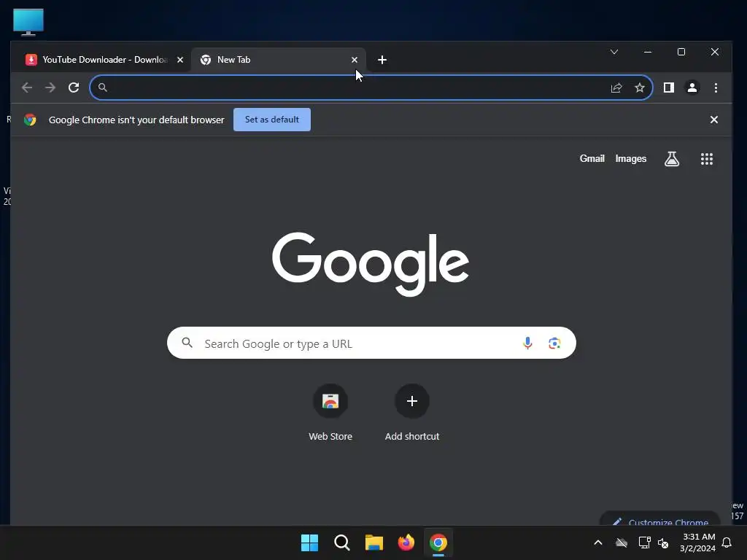
Task: Show hidden system tray icons
Action: click(598, 542)
